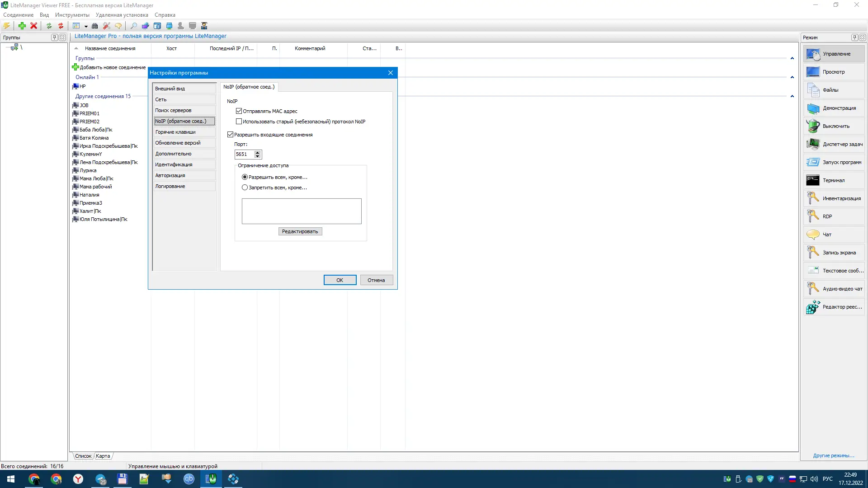Image resolution: width=868 pixels, height=488 pixels.
Task: Collapse the Другие соединения group
Action: pyautogui.click(x=792, y=96)
